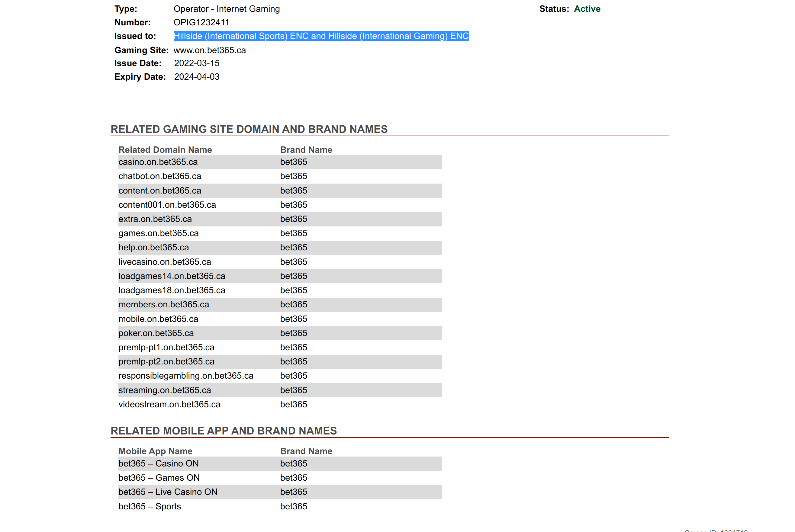Click the bet365 – Live Casino ON entry
The width and height of the screenshot is (795, 532).
[168, 492]
